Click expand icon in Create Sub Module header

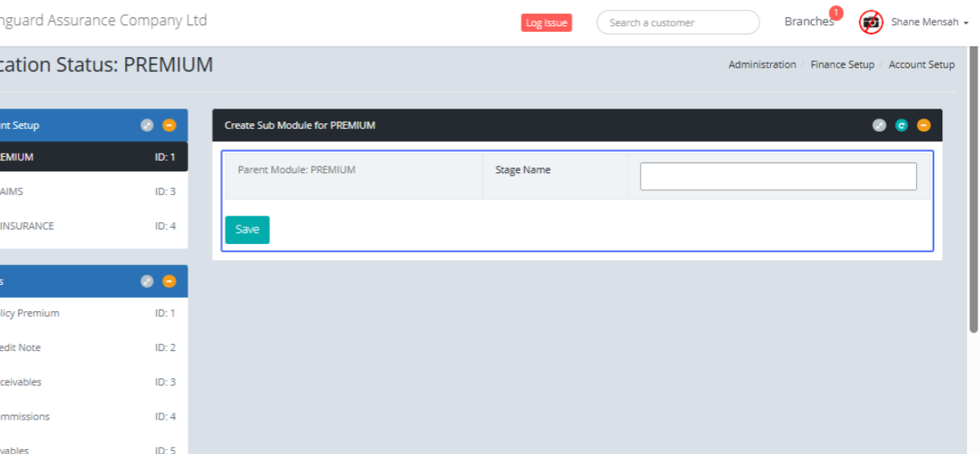(x=879, y=126)
